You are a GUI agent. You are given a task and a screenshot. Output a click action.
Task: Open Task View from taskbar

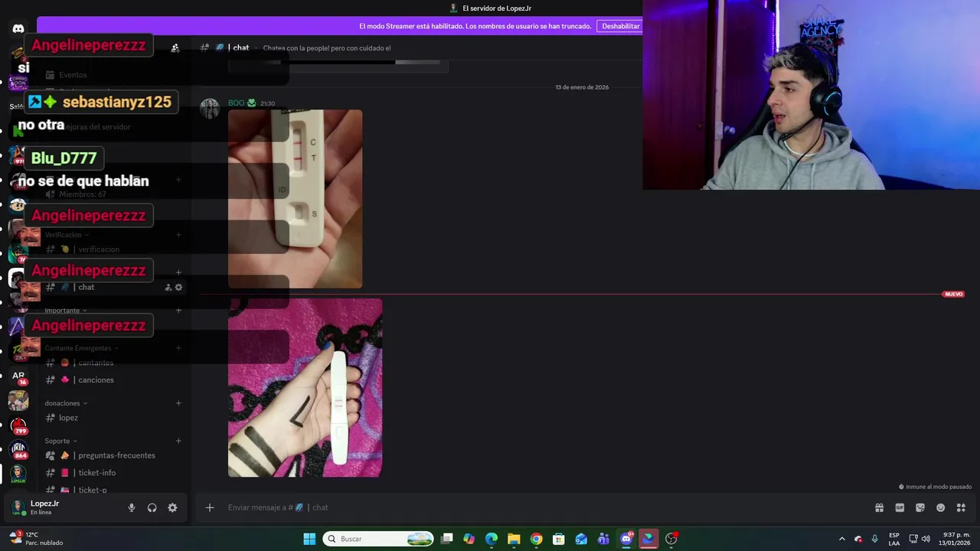pyautogui.click(x=447, y=539)
